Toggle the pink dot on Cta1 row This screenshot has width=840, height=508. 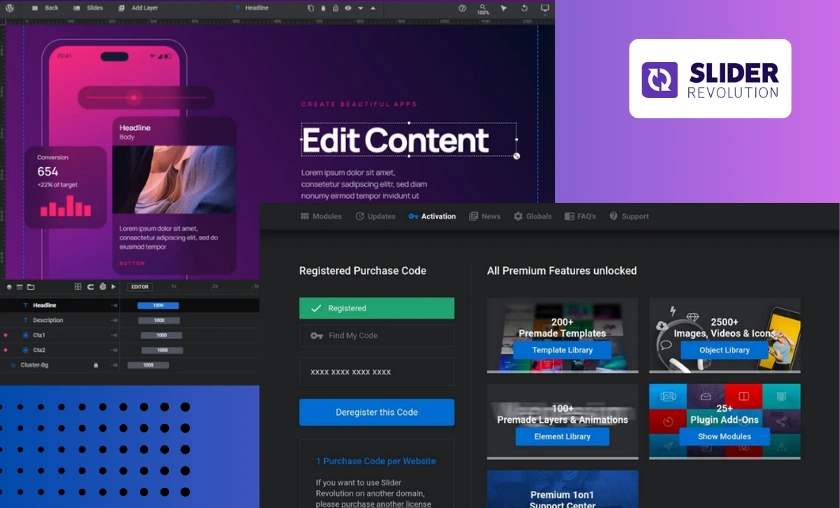tap(5, 335)
